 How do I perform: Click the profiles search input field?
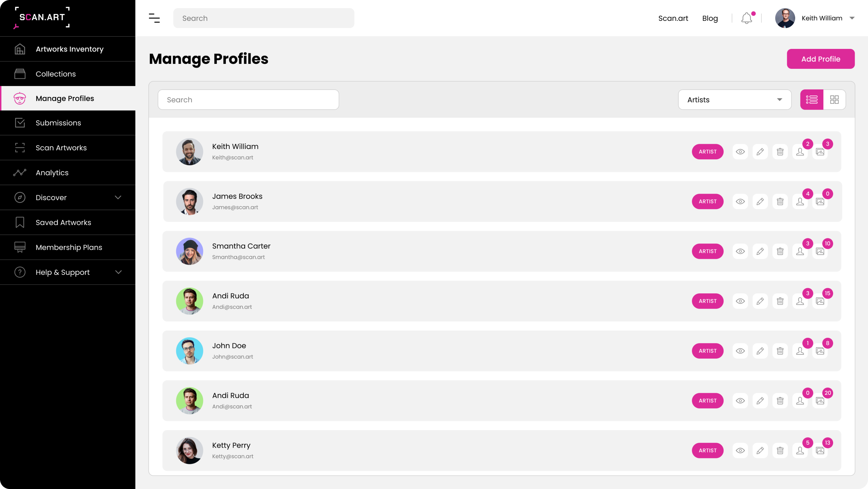(248, 99)
